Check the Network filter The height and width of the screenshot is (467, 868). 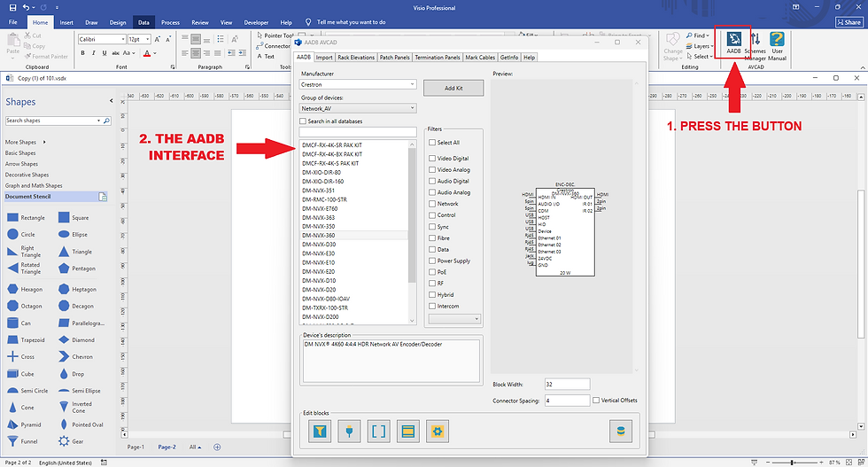432,204
